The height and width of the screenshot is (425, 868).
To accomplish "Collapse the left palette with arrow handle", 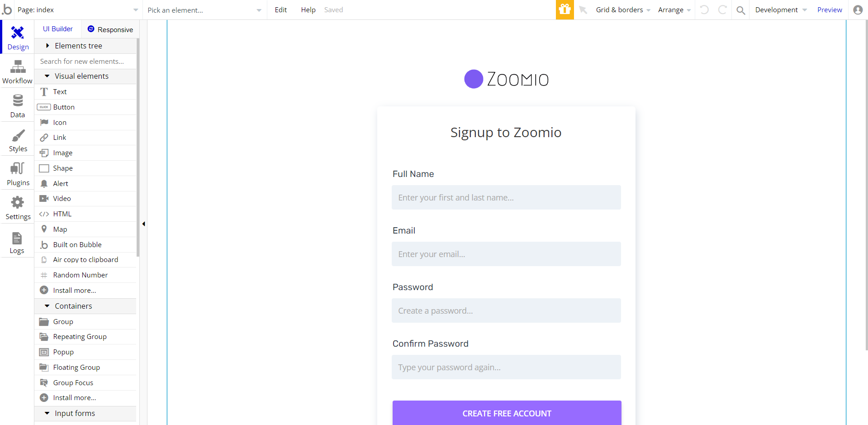I will click(143, 224).
